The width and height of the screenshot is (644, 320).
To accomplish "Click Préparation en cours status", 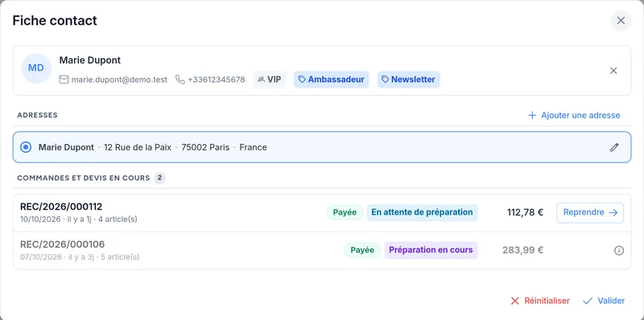I will 431,250.
